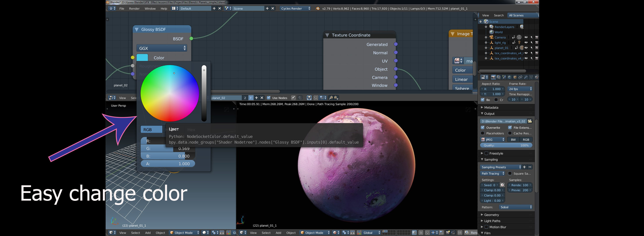Expand planet_01 in the outliner tree

point(486,48)
